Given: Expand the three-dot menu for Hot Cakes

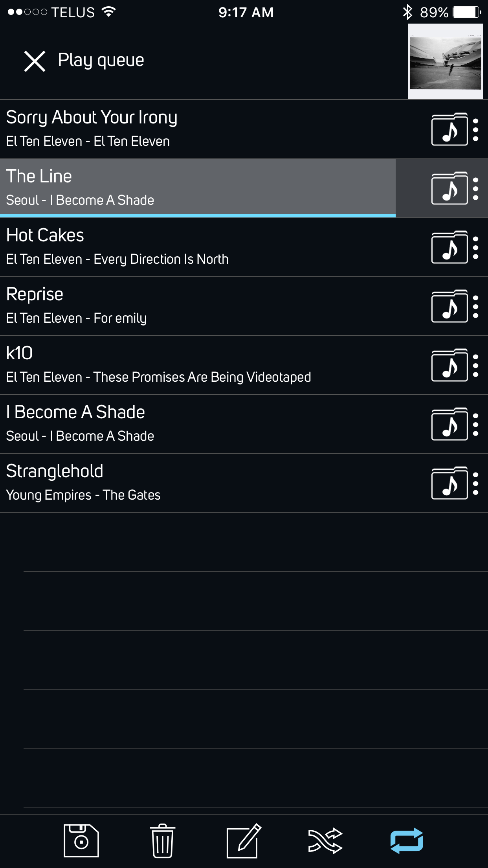Looking at the screenshot, I should (476, 247).
